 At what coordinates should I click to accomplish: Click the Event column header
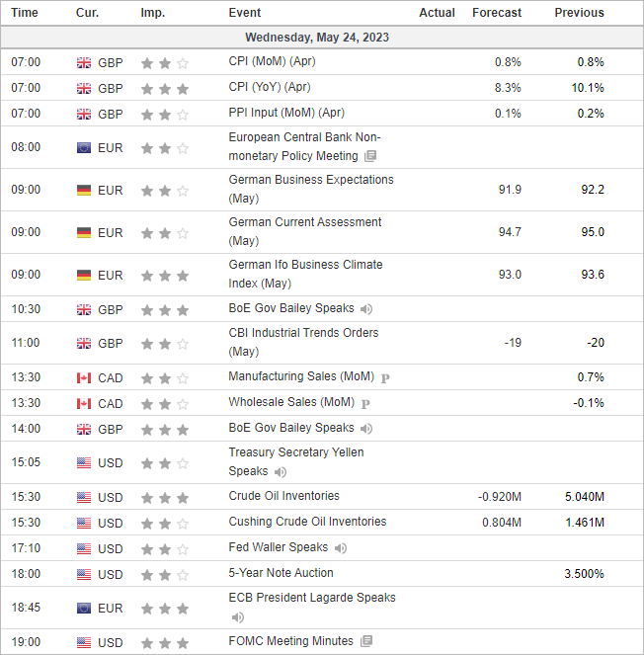pos(245,13)
